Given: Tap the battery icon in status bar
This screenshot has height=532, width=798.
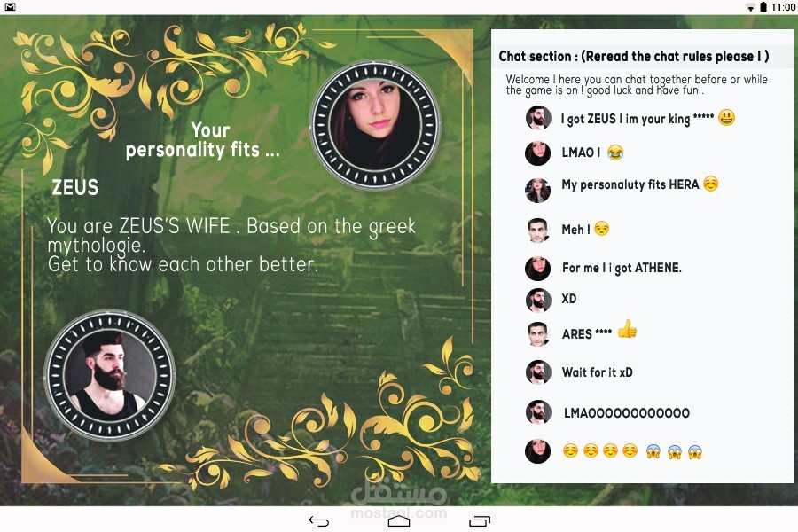Looking at the screenshot, I should pyautogui.click(x=763, y=6).
